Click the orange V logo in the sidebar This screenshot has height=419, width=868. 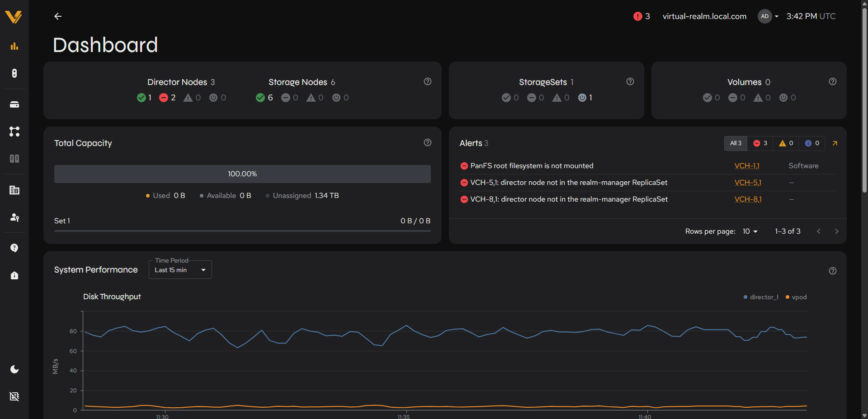(14, 17)
